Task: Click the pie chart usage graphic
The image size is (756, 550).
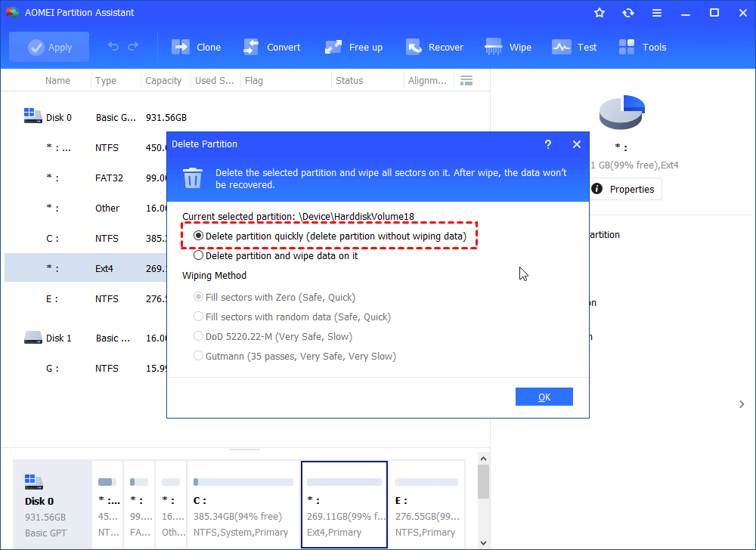Action: [622, 113]
